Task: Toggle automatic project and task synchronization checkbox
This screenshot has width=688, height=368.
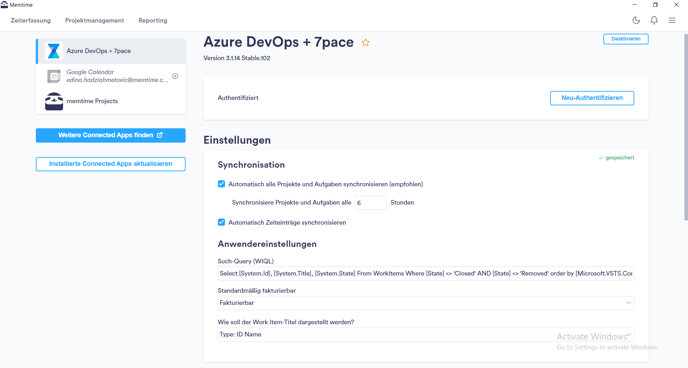Action: (221, 184)
